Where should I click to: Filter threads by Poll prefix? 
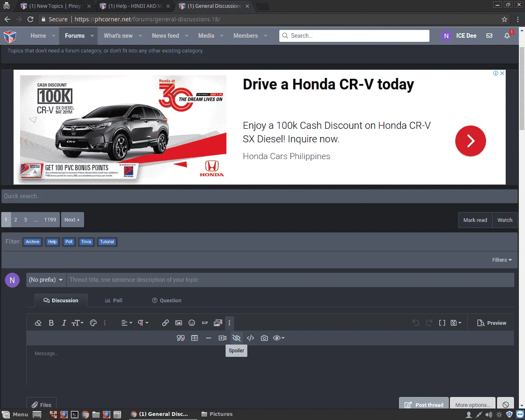(69, 242)
